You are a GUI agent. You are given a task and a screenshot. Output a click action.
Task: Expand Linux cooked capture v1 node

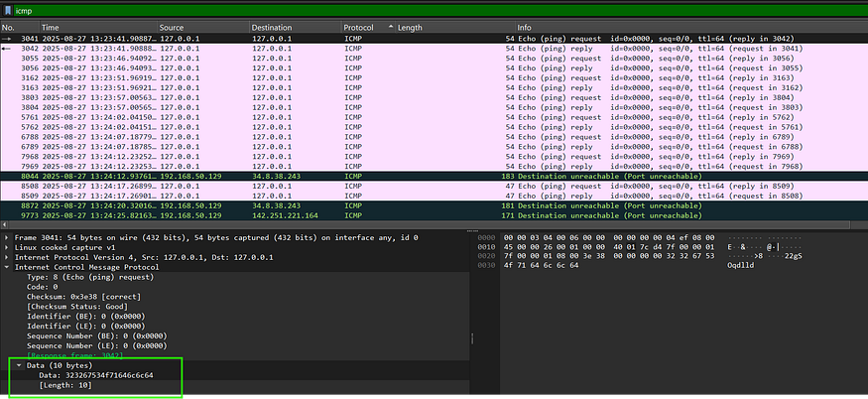click(x=7, y=248)
